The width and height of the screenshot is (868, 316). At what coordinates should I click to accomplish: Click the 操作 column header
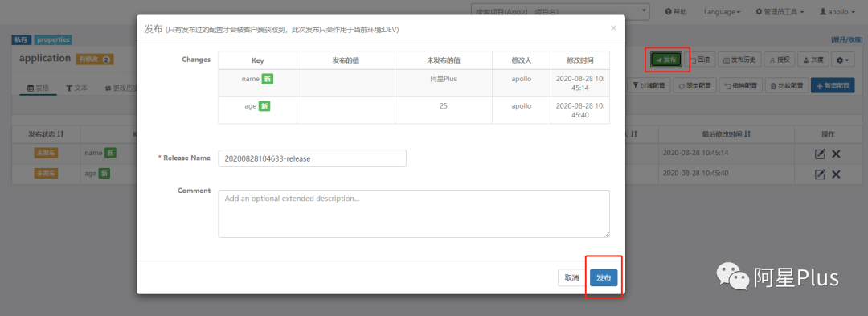point(828,134)
